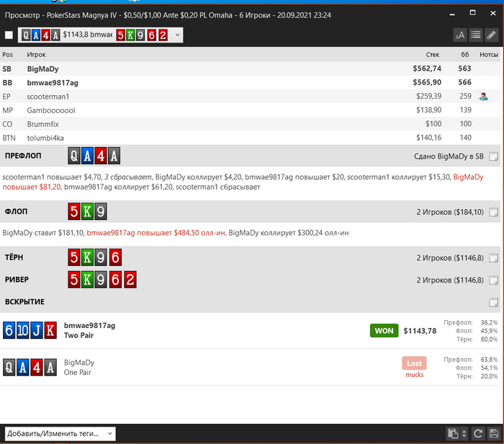Click the $1143,78 winnings amount
This screenshot has width=504, height=444.
click(420, 331)
